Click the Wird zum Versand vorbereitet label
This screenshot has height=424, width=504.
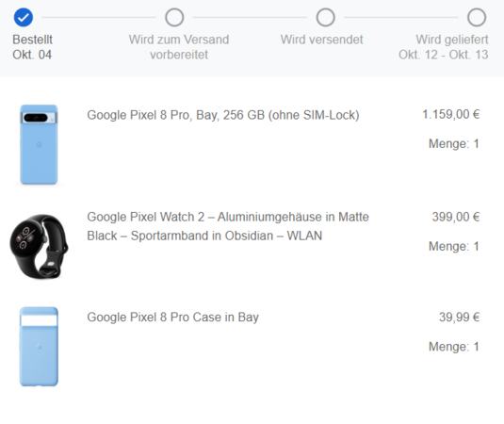[179, 47]
